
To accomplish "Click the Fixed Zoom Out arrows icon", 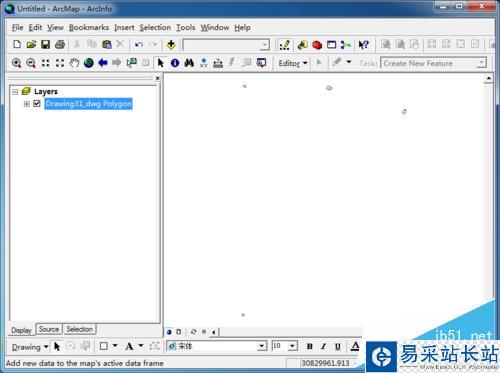I will click(x=60, y=63).
